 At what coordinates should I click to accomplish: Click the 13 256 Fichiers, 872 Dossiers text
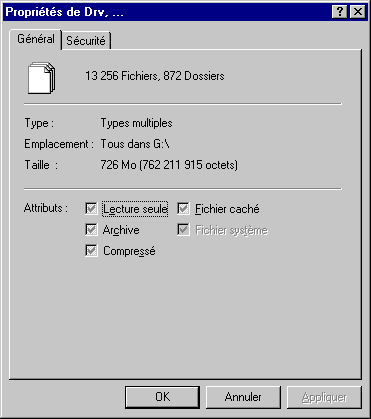click(x=155, y=76)
